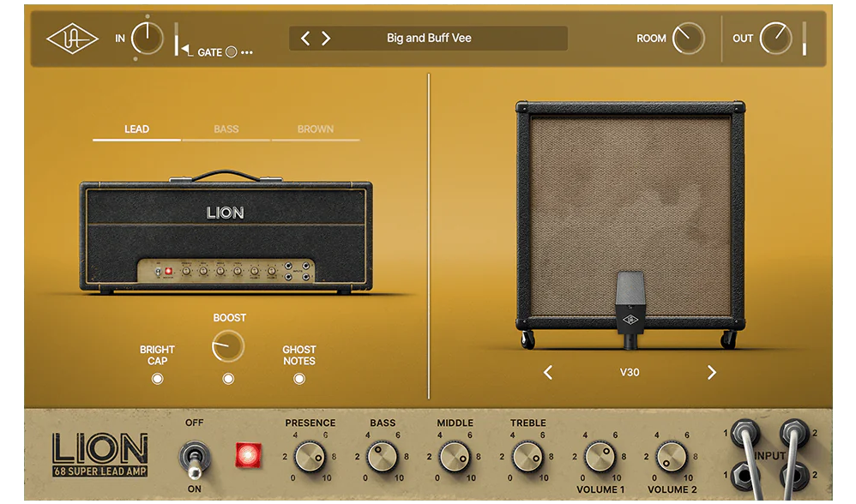This screenshot has height=504, width=856.
Task: Adjust the IN input gain knob
Action: 148,39
